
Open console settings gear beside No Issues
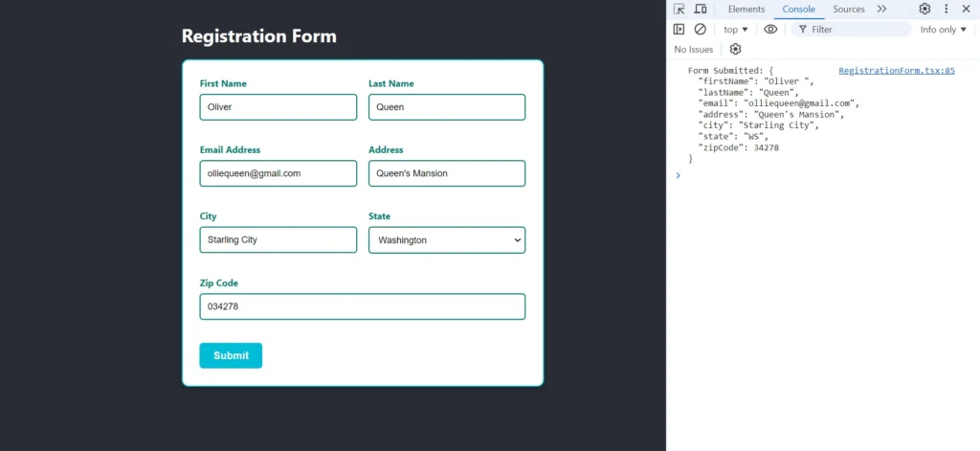tap(736, 50)
